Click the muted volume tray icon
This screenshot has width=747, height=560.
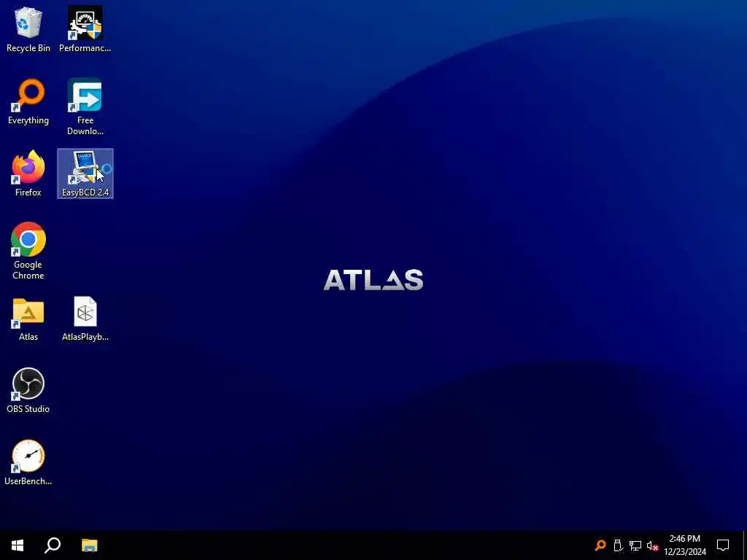pyautogui.click(x=652, y=545)
